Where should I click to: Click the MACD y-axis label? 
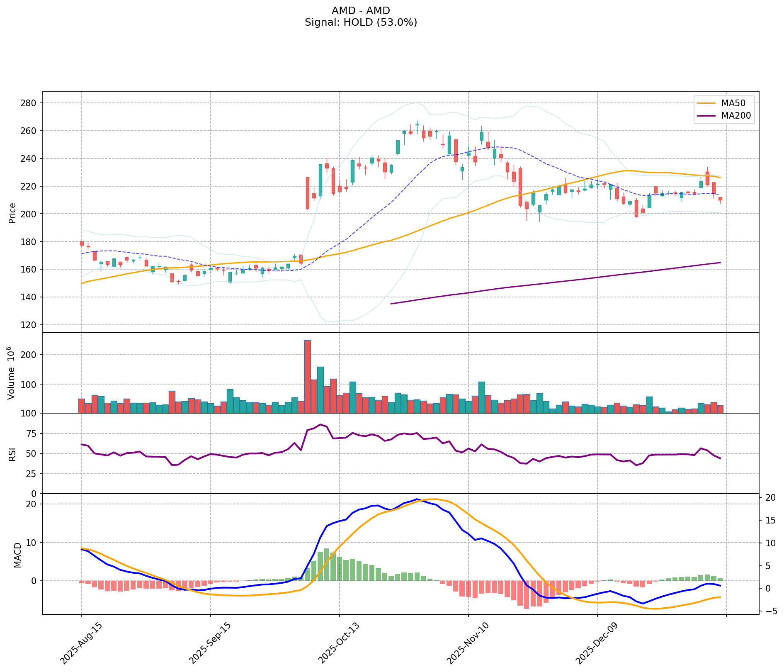click(17, 555)
